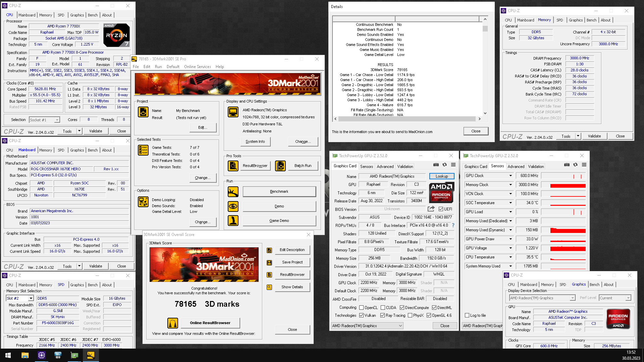Open the Tools dropdown arrow in CPU-Z CPU window
Screen dimensions: 644x362
79,131
